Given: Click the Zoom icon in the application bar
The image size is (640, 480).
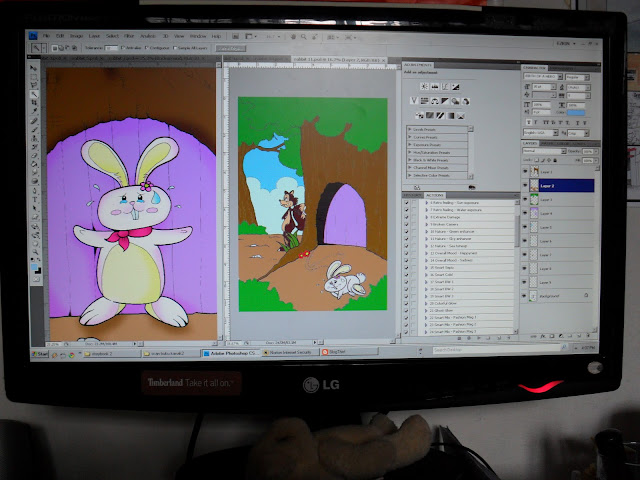Looking at the screenshot, I should pyautogui.click(x=304, y=37).
